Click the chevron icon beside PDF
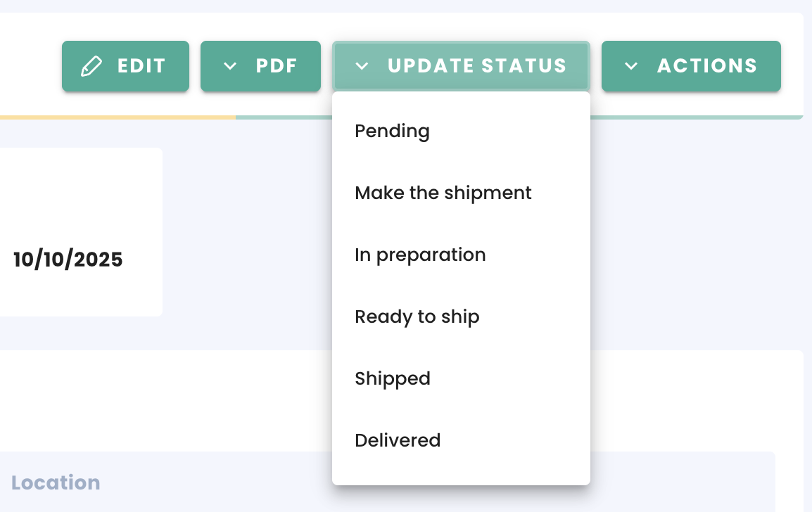The height and width of the screenshot is (512, 812). coord(230,66)
